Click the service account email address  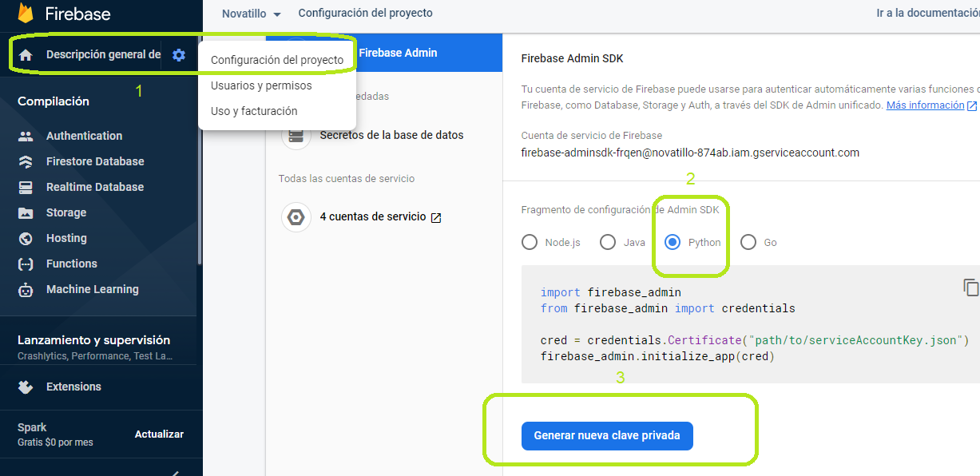click(690, 153)
